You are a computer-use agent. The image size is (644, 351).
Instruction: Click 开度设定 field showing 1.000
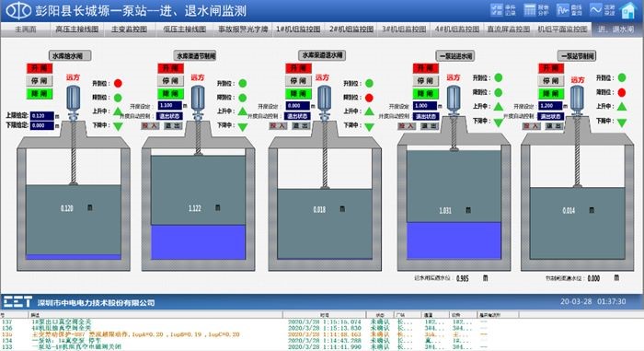click(x=425, y=106)
